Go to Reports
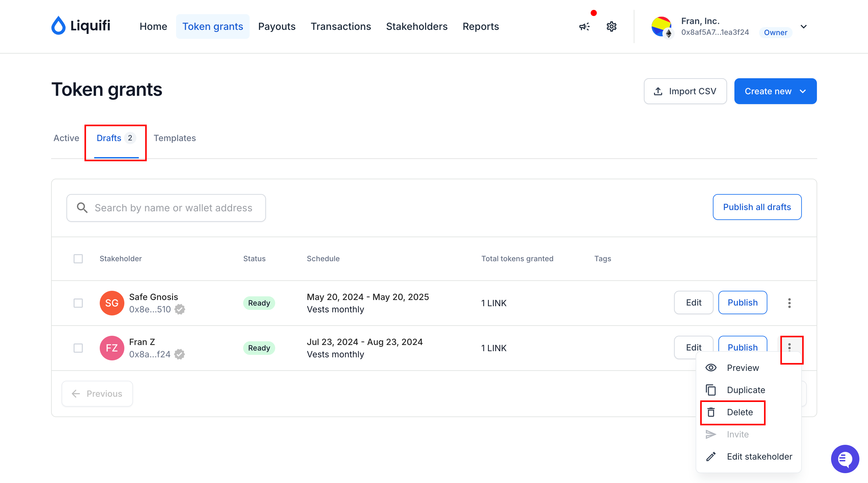The height and width of the screenshot is (483, 868). point(480,26)
